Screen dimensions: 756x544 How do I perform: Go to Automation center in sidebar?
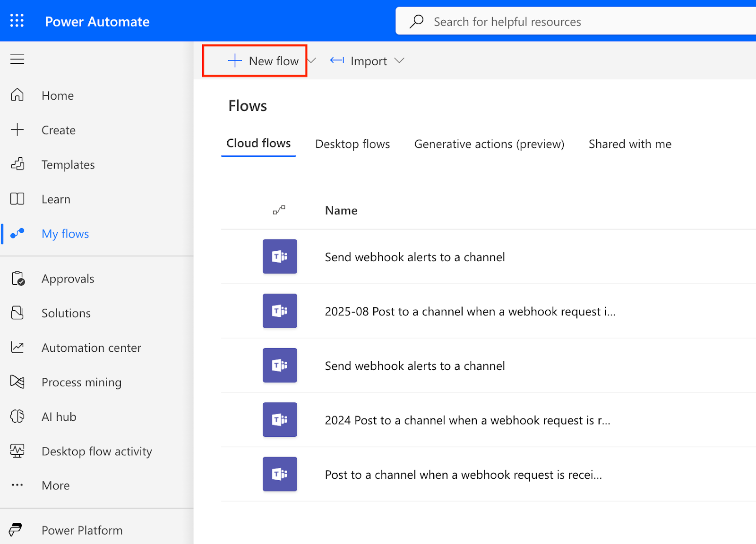point(91,348)
